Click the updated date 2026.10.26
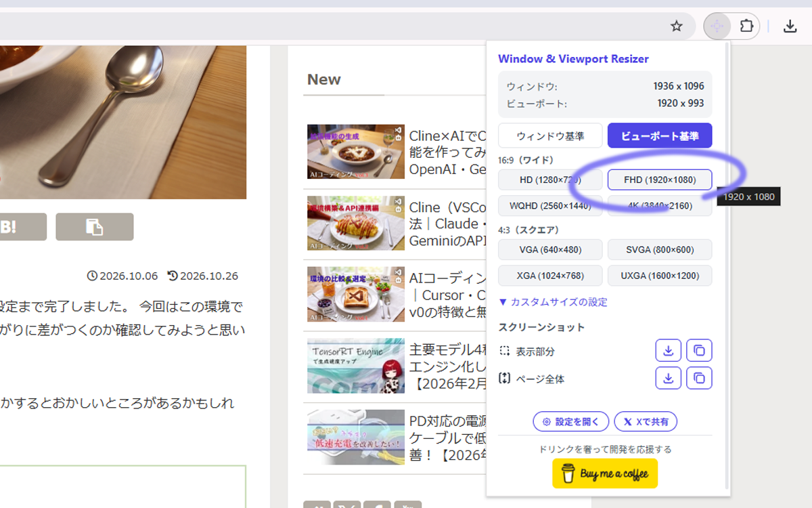The height and width of the screenshot is (508, 812). [203, 276]
